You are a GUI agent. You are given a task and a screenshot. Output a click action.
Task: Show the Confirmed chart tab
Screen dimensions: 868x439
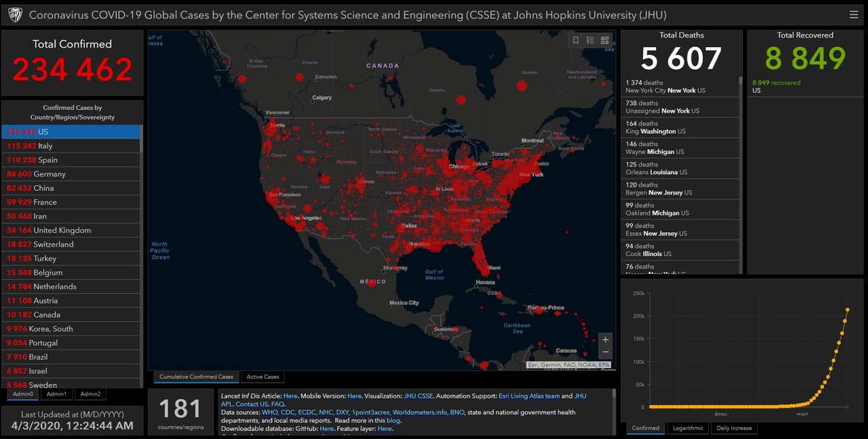[645, 427]
